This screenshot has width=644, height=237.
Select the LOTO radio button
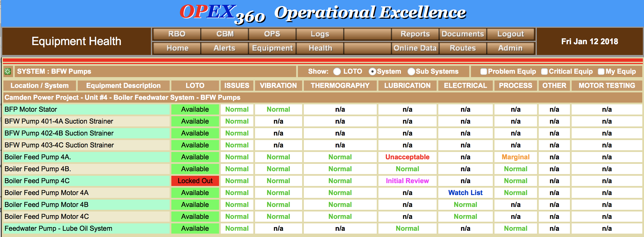337,71
